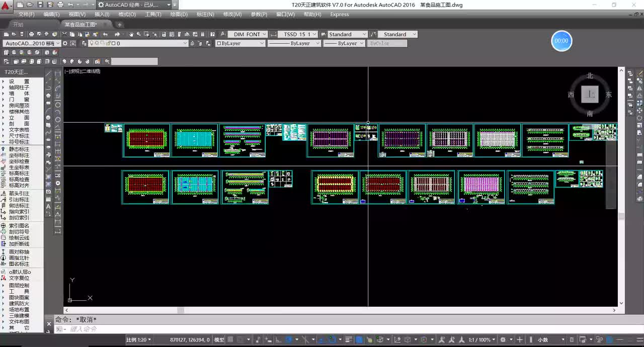Click the 00:00 recording timer button
This screenshot has height=347, width=644.
[561, 41]
